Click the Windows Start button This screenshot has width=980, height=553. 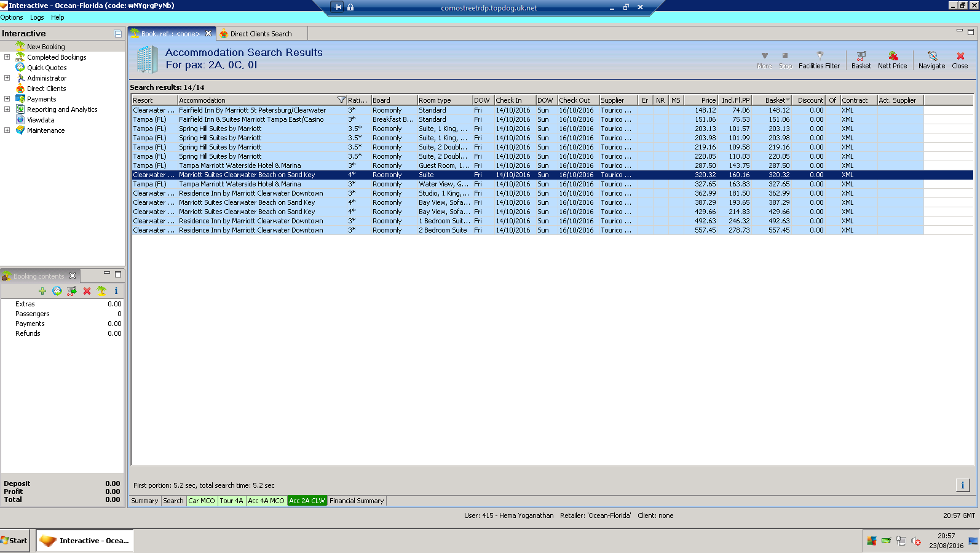point(15,541)
